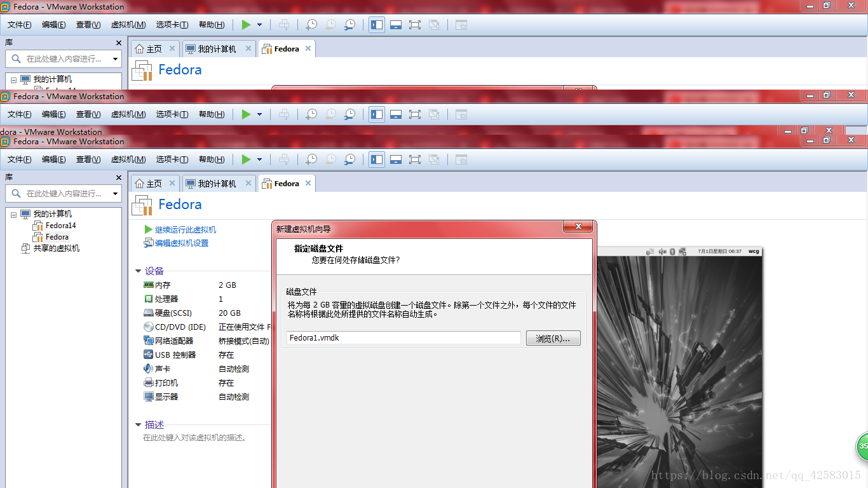This screenshot has height=488, width=868.
Task: Click the 内存 memory device row
Action: click(x=207, y=285)
